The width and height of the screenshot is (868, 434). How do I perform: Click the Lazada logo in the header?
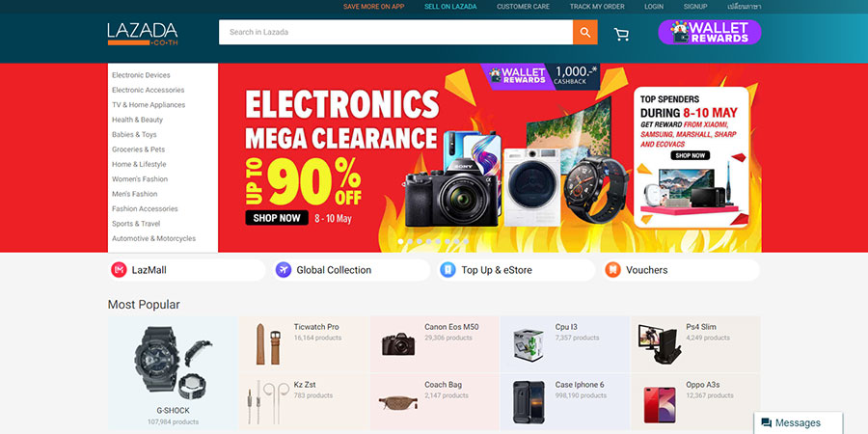pyautogui.click(x=143, y=34)
